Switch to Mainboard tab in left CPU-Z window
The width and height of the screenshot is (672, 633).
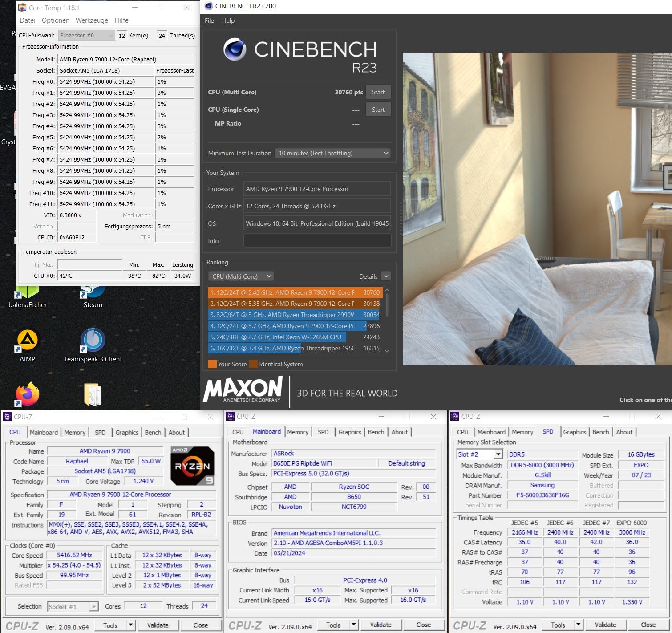point(44,432)
